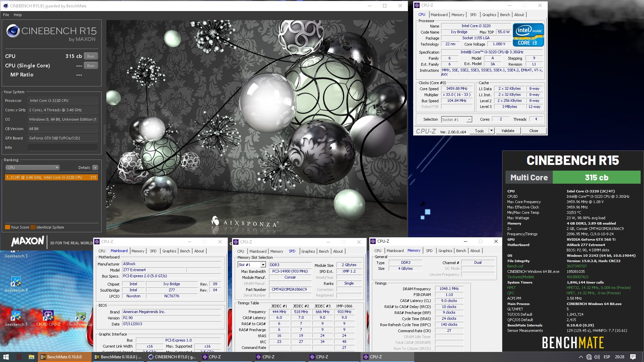The image size is (644, 362).
Task: Click the Identical System legend square
Action: 33,227
